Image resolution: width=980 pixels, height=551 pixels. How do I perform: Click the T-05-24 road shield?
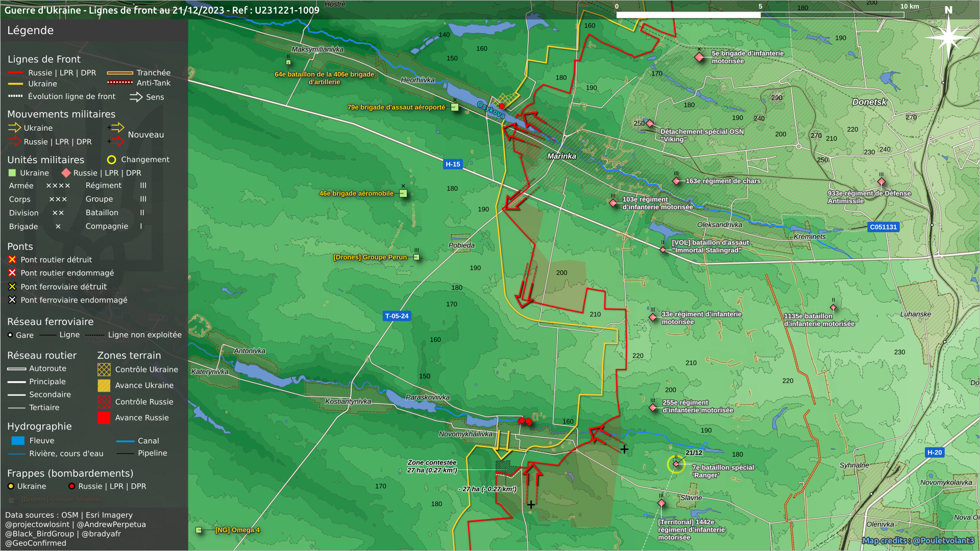[x=397, y=316]
